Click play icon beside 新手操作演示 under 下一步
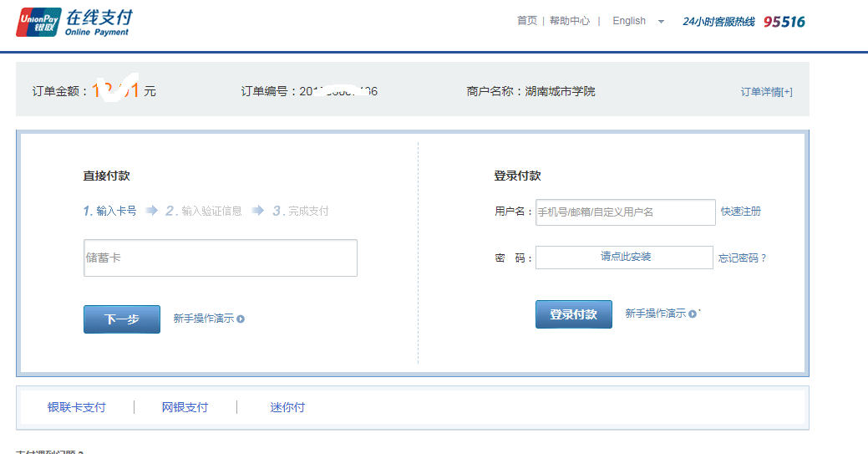 coord(241,319)
